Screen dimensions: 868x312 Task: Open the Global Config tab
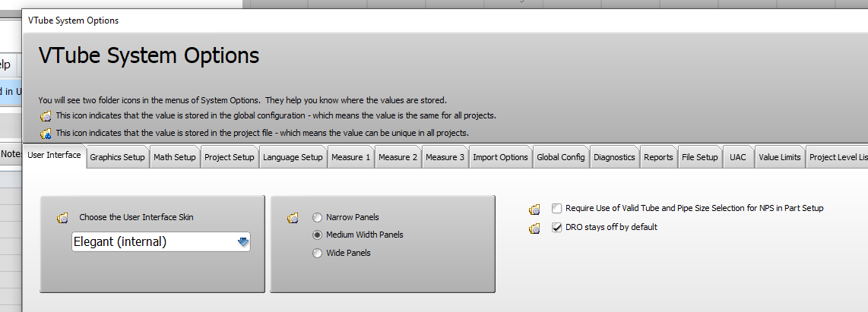(x=561, y=157)
